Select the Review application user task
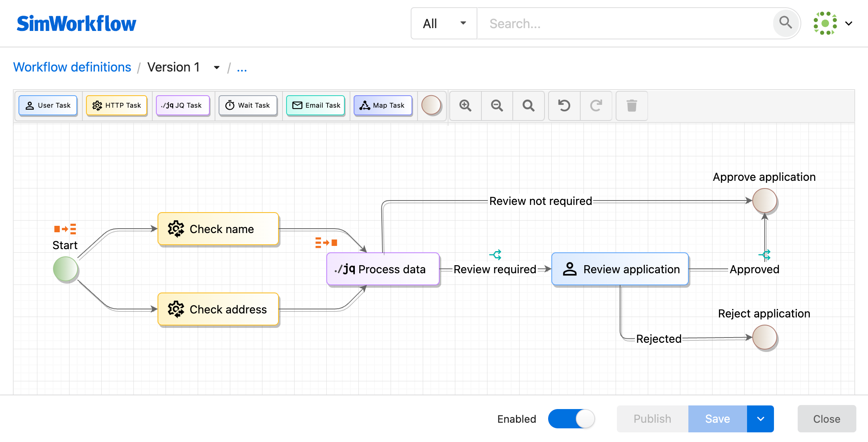The height and width of the screenshot is (442, 868). [620, 269]
